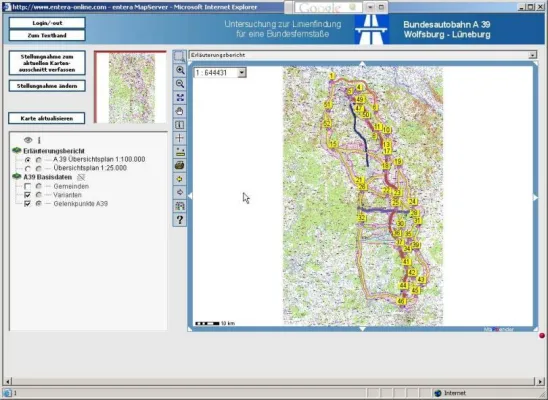Open the help question mark tool

tap(180, 220)
